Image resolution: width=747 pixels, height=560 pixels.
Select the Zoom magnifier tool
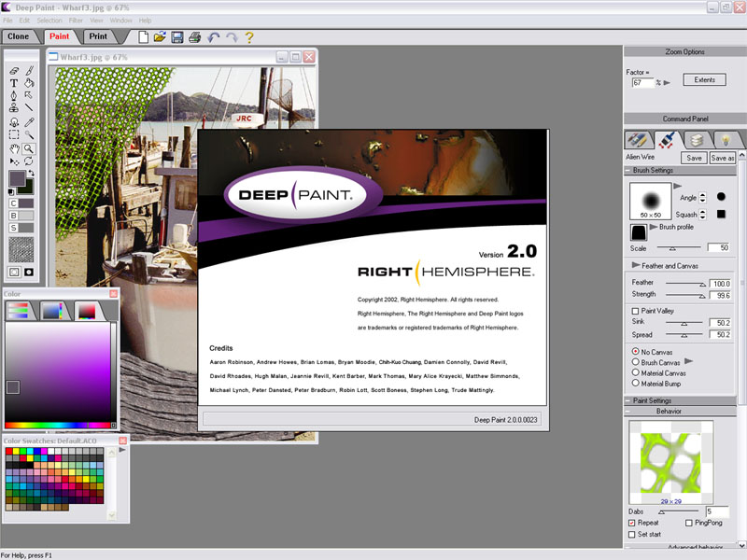pos(29,148)
